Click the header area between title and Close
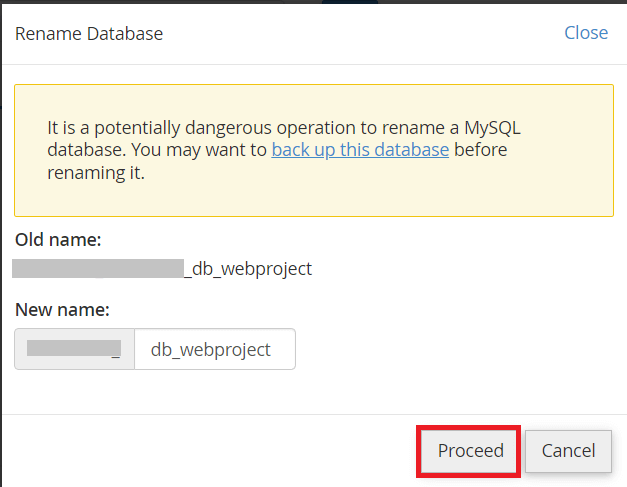The image size is (627, 487). (x=363, y=34)
